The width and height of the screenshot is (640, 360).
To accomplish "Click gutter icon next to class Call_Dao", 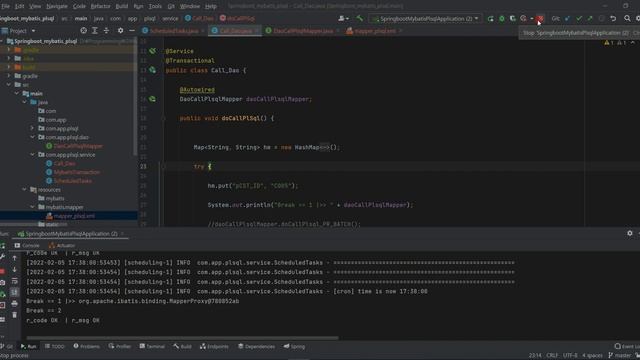I will (x=153, y=70).
